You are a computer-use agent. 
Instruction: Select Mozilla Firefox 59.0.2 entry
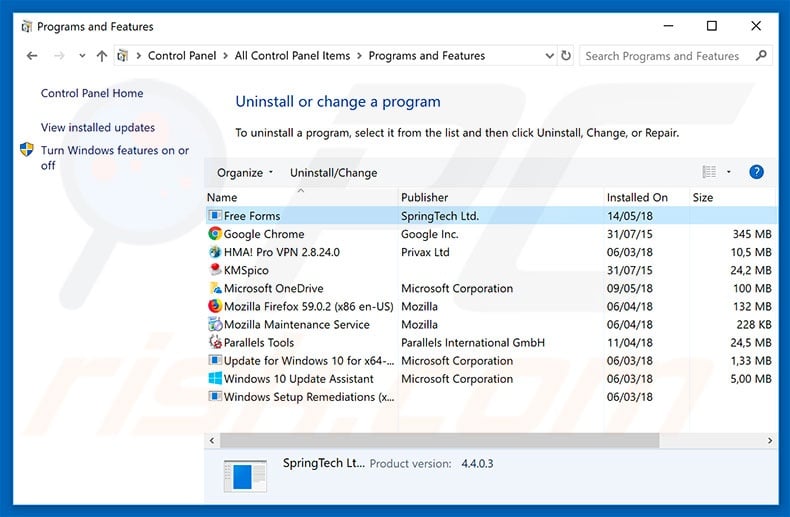pyautogui.click(x=308, y=306)
